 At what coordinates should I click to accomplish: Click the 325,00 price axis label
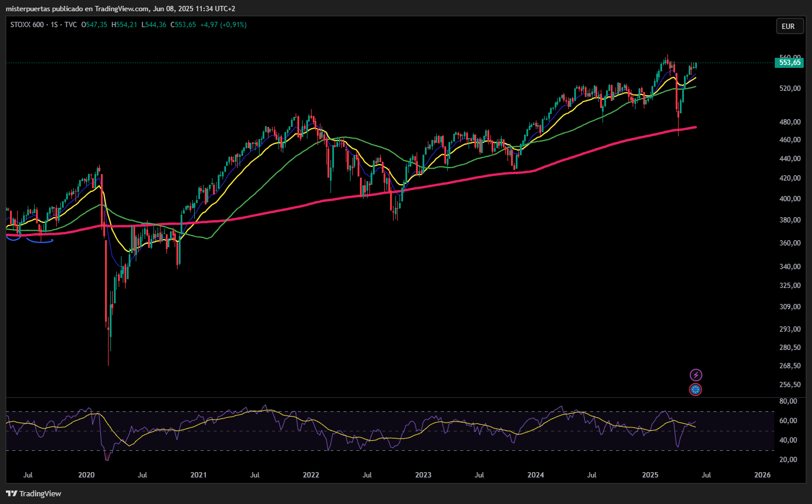click(x=790, y=286)
